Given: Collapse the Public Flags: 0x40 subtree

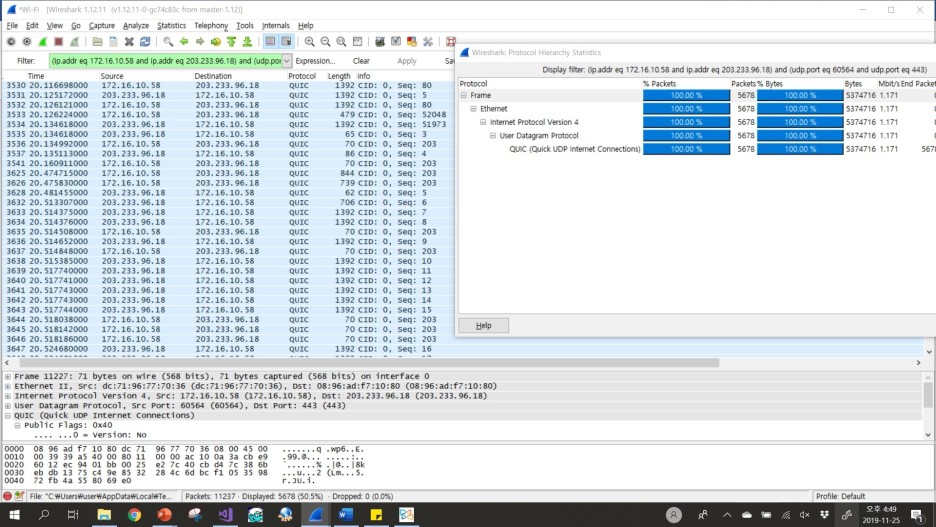Looking at the screenshot, I should [17, 426].
